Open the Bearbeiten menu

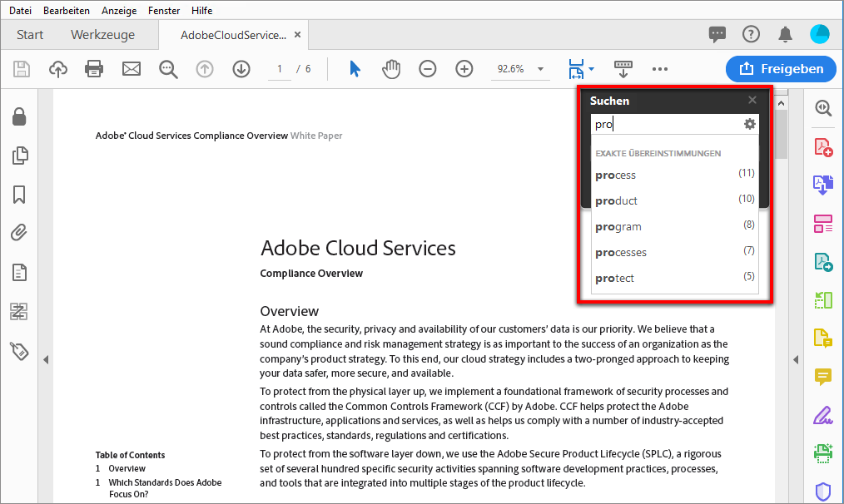67,10
